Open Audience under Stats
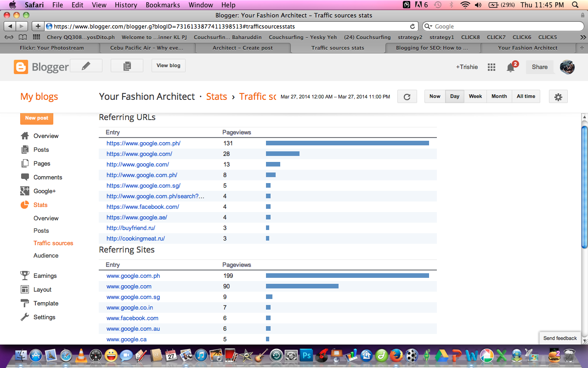The image size is (588, 368). (x=46, y=256)
